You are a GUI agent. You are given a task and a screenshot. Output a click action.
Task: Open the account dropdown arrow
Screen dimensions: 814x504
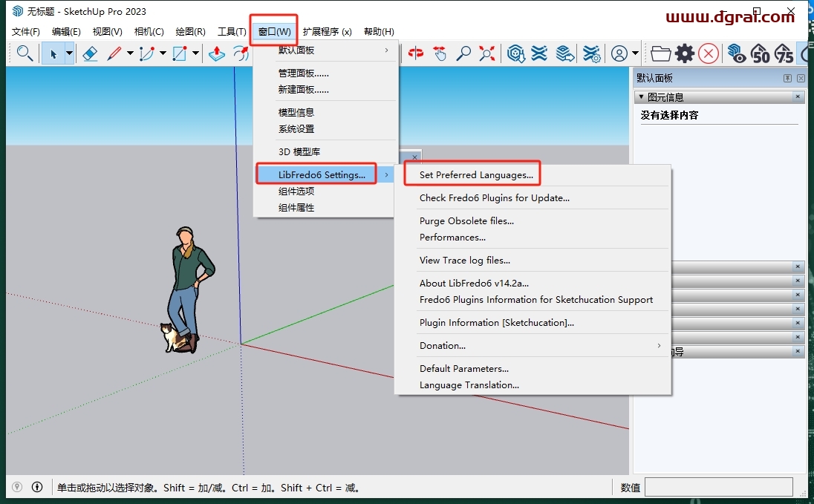point(635,53)
